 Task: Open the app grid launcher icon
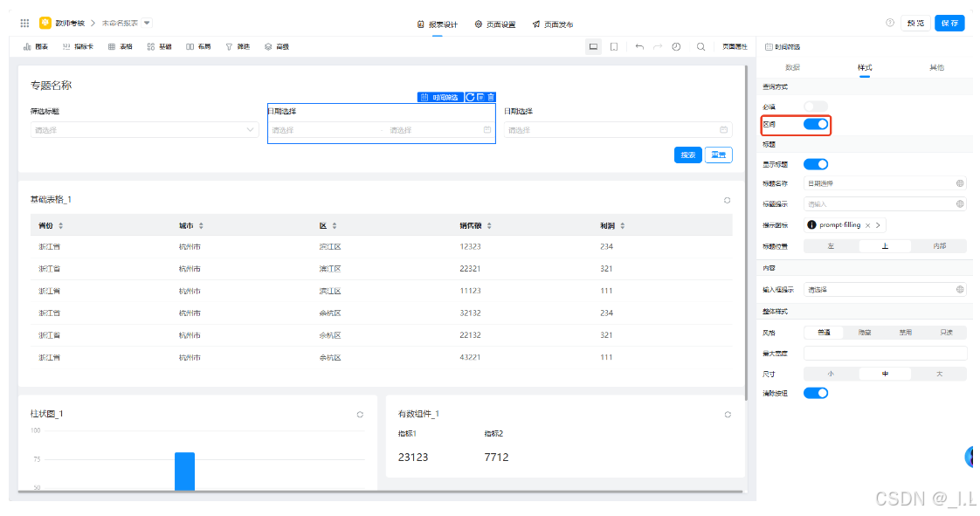pyautogui.click(x=24, y=23)
